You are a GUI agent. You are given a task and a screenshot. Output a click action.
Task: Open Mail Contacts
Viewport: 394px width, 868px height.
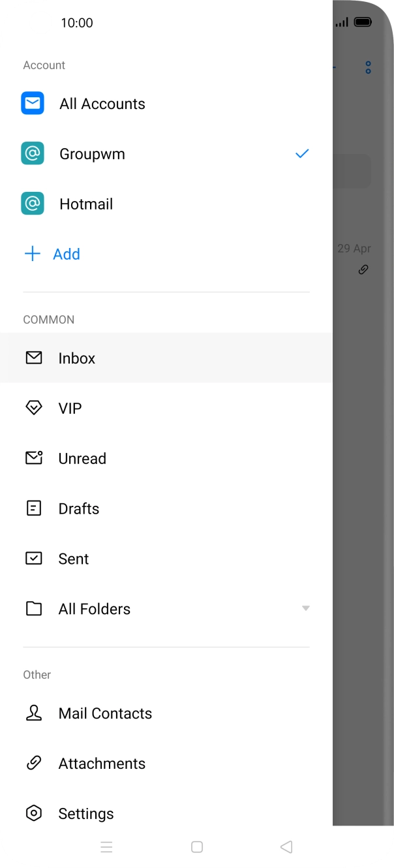coord(105,713)
